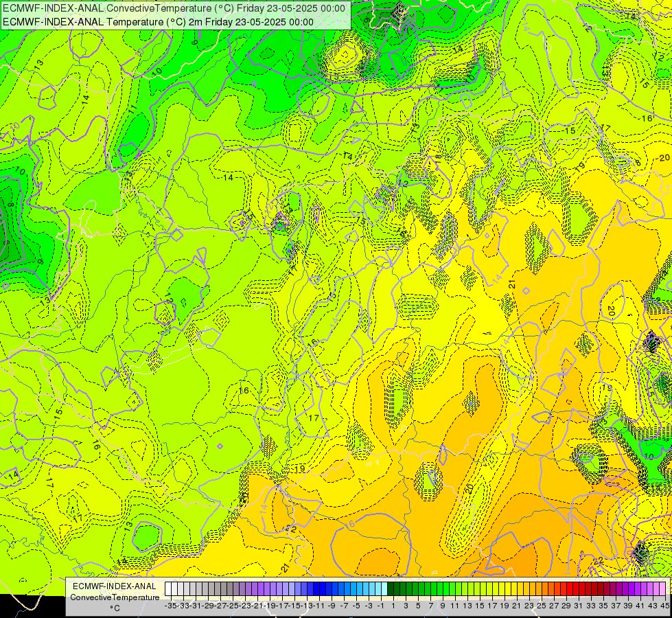Click the 25 value on the legend scale
The height and width of the screenshot is (618, 672).
tap(542, 606)
